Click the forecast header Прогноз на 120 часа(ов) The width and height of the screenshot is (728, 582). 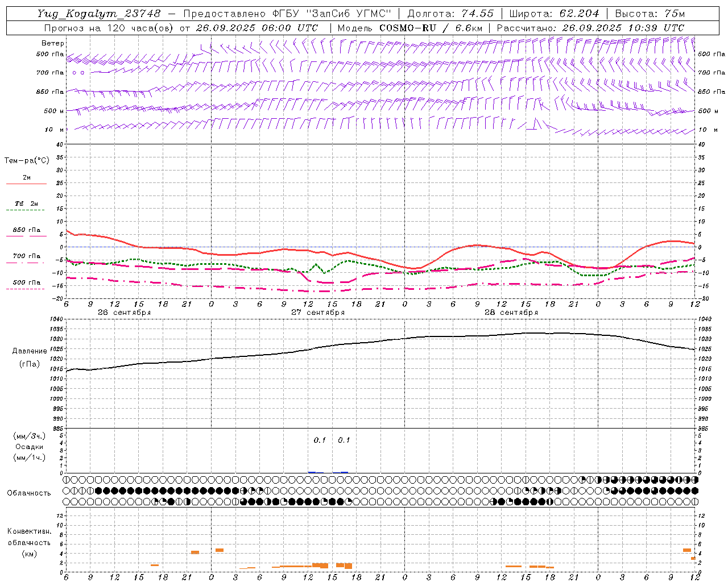coord(110,28)
